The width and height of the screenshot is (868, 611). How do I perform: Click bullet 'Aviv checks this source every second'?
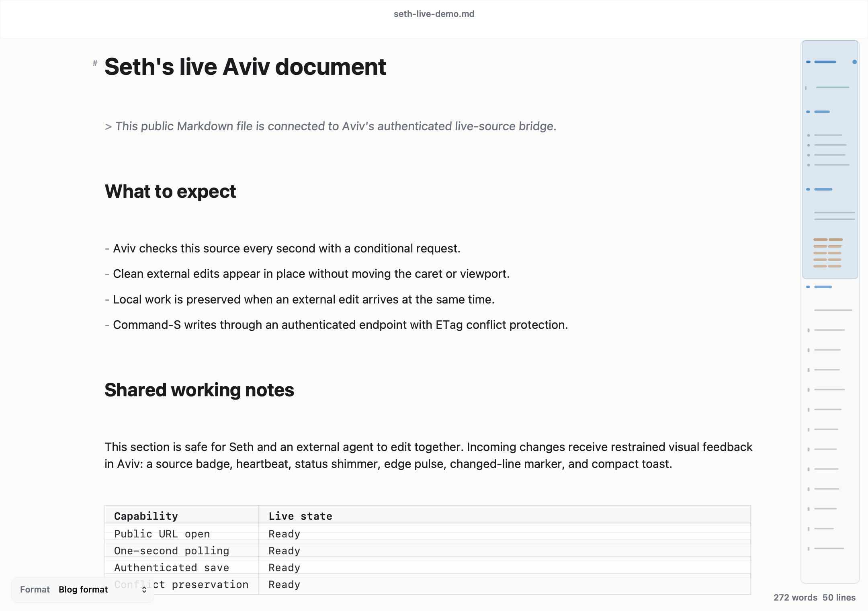[x=283, y=248]
